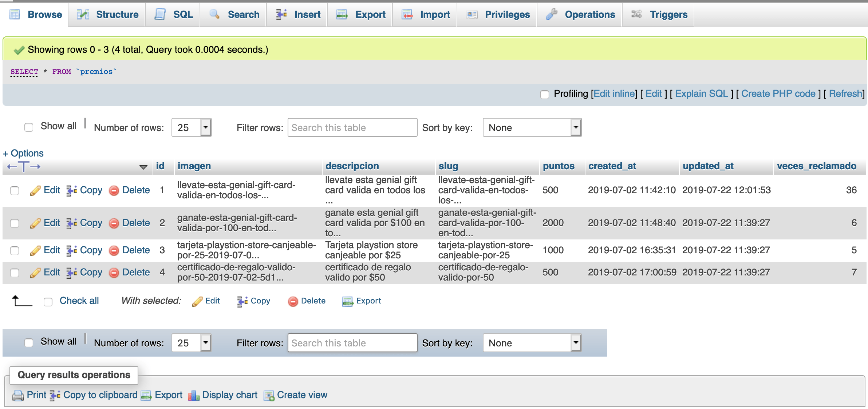Viewport: 868px width, 409px height.
Task: Switch to the Structure tab
Action: click(x=107, y=15)
